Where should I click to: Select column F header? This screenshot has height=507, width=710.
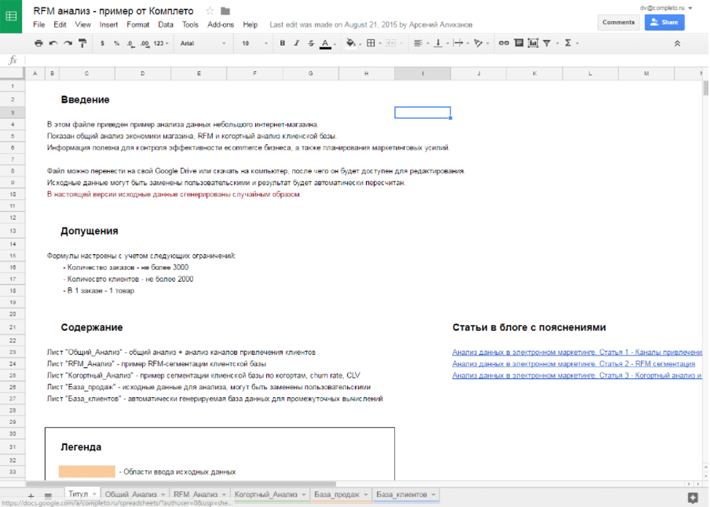254,73
